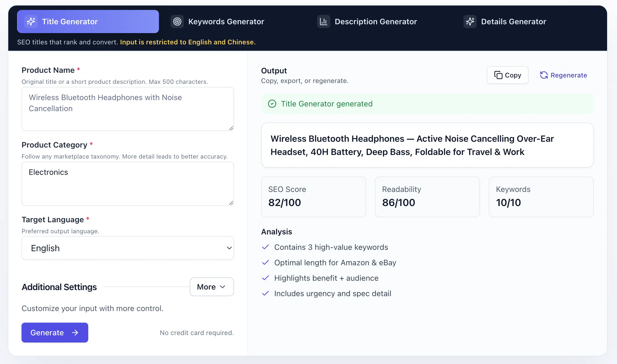Image resolution: width=617 pixels, height=364 pixels.
Task: Open the Target Language English dropdown
Action: 128,248
